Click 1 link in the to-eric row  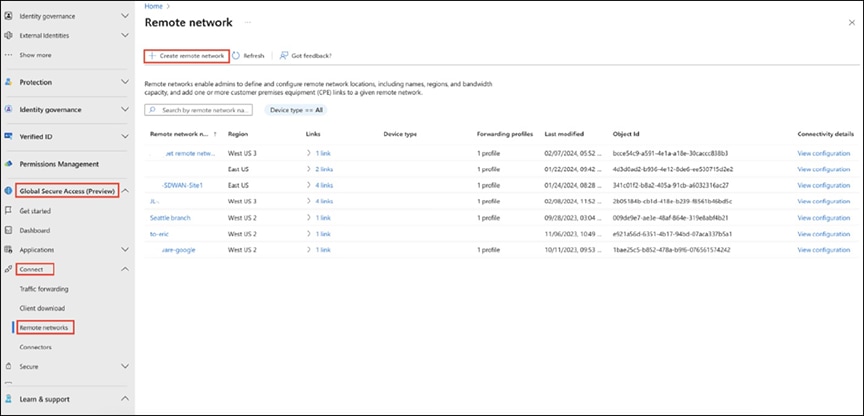click(323, 234)
